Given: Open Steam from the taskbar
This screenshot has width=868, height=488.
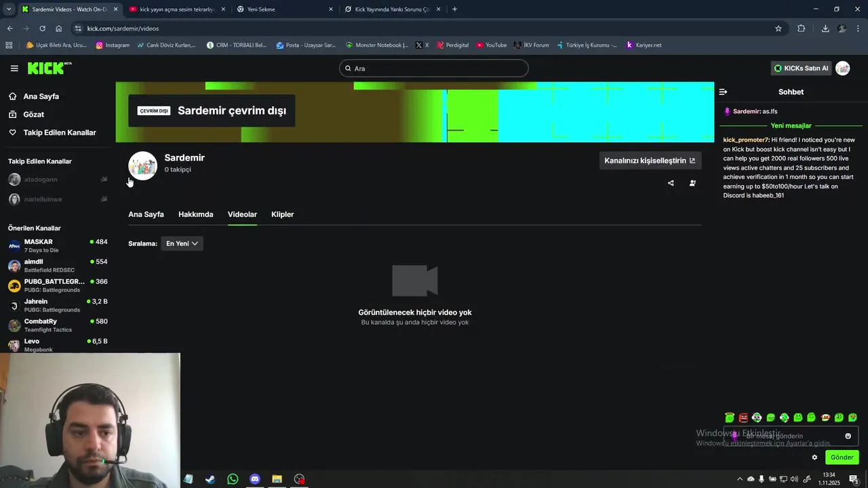Looking at the screenshot, I should coord(210,479).
